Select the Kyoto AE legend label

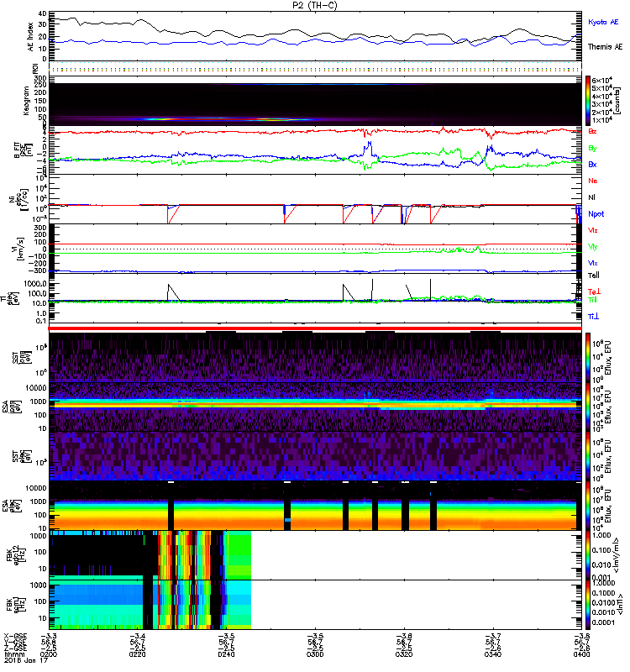tap(603, 22)
